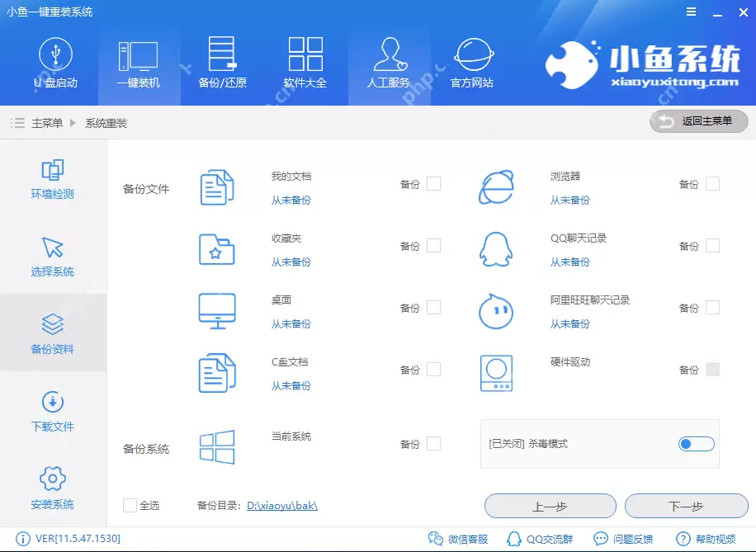Open the 备份/还原 backup and restore tool
Screen dimensions: 756x552
(221, 64)
